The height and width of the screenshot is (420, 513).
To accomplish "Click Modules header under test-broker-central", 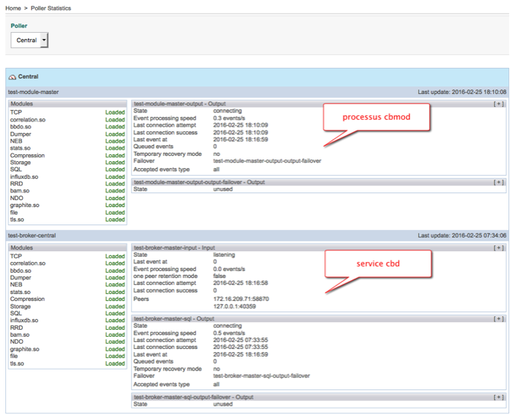I will 21,247.
